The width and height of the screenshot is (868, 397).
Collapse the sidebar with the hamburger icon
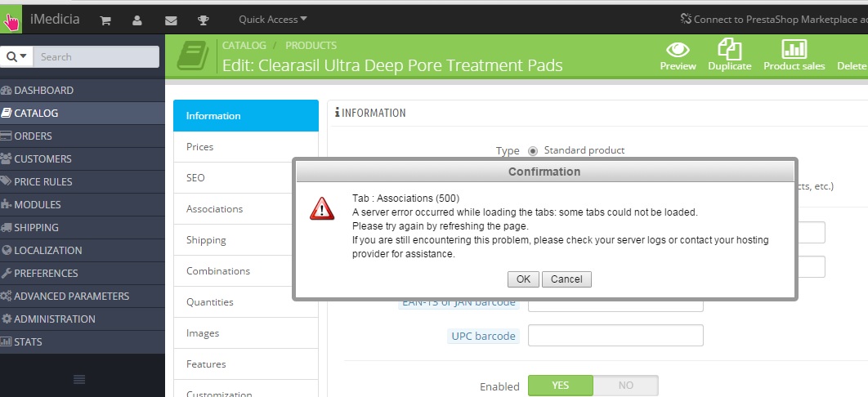[79, 379]
